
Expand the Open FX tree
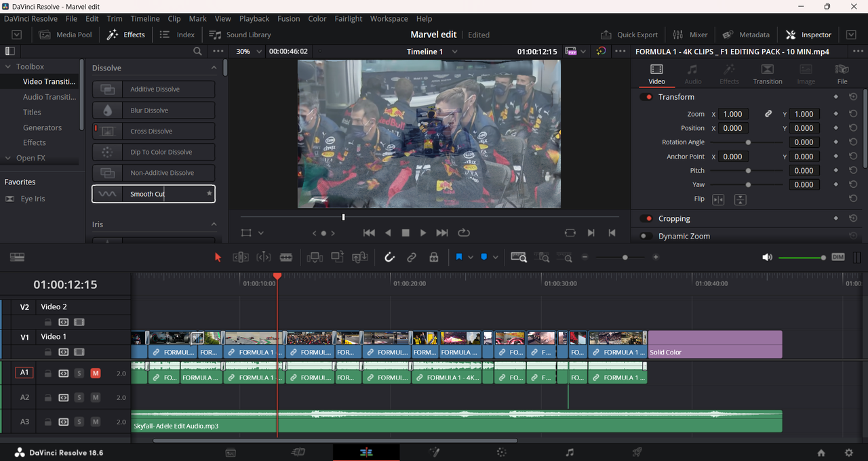(x=8, y=158)
